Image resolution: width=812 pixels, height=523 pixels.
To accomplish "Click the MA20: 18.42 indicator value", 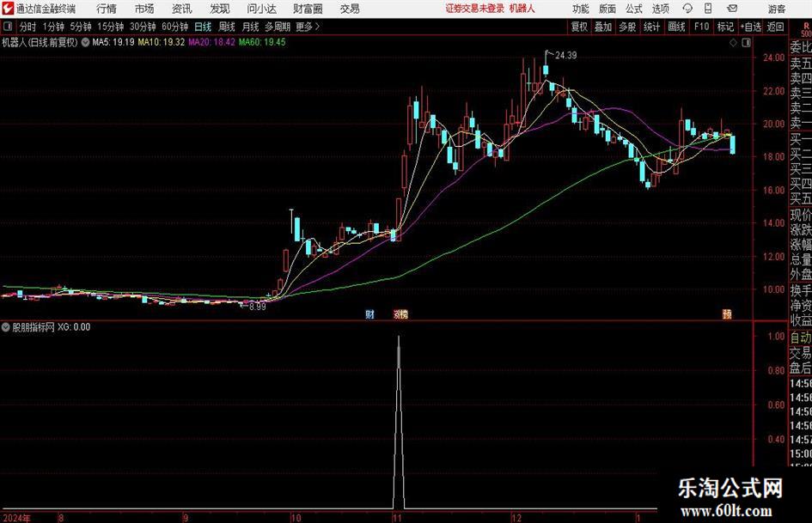I will click(211, 42).
